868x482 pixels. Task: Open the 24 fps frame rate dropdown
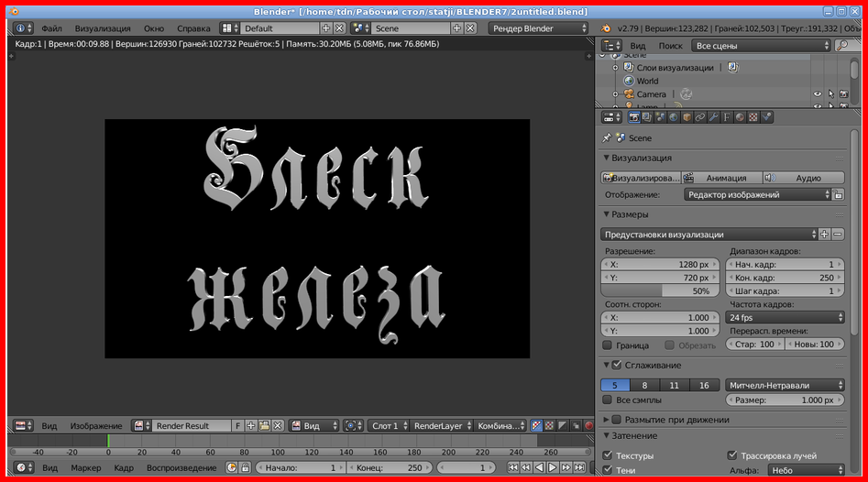(x=785, y=318)
